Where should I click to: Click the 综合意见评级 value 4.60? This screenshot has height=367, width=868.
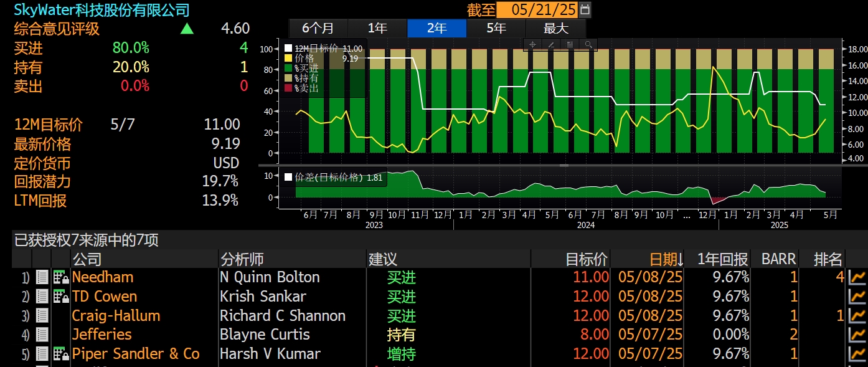[x=235, y=29]
